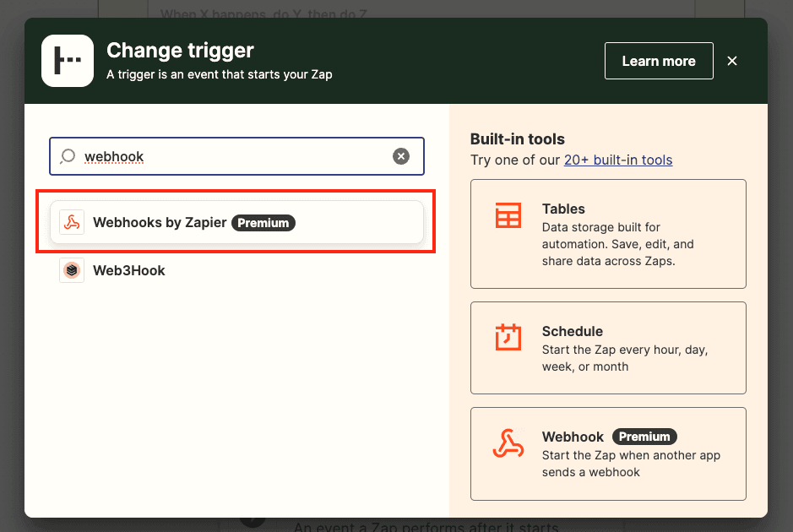This screenshot has width=793, height=532.
Task: Click the Webhooks by Zapier app icon
Action: coord(72,222)
